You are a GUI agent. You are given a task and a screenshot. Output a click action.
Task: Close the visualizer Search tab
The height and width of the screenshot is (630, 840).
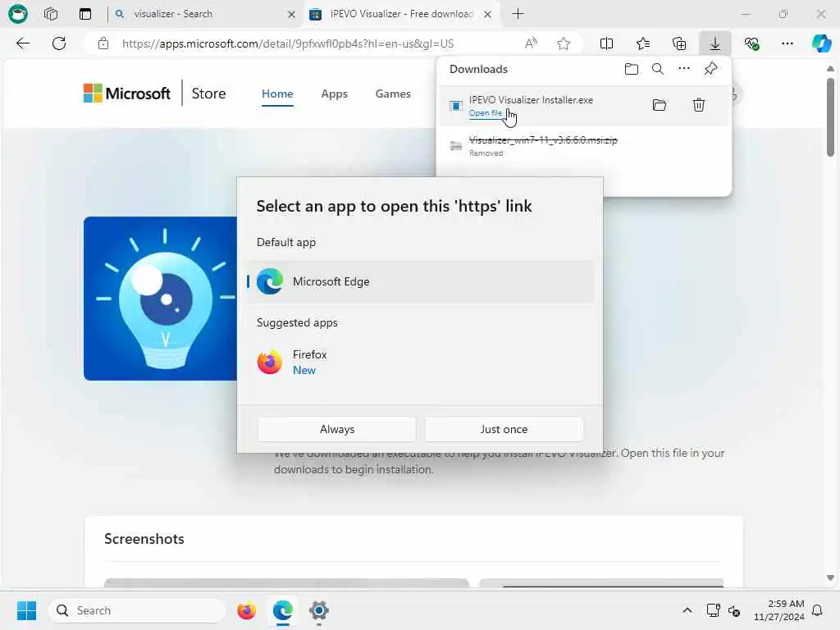pos(291,15)
